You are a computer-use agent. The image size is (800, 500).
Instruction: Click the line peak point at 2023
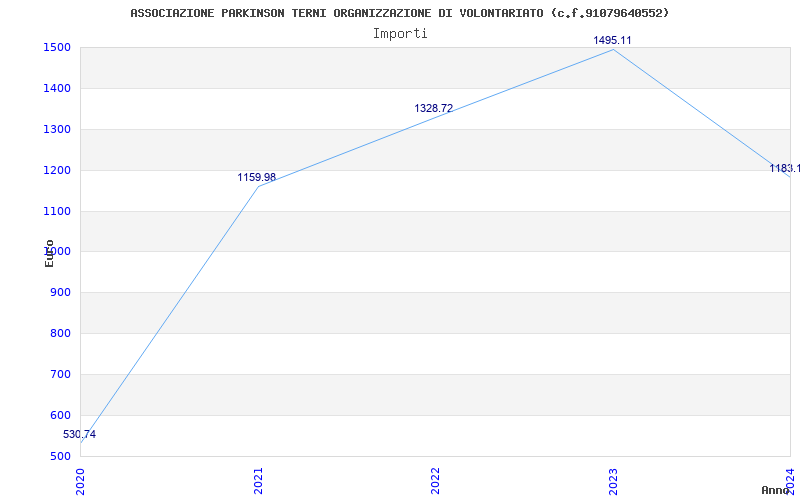pos(613,49)
